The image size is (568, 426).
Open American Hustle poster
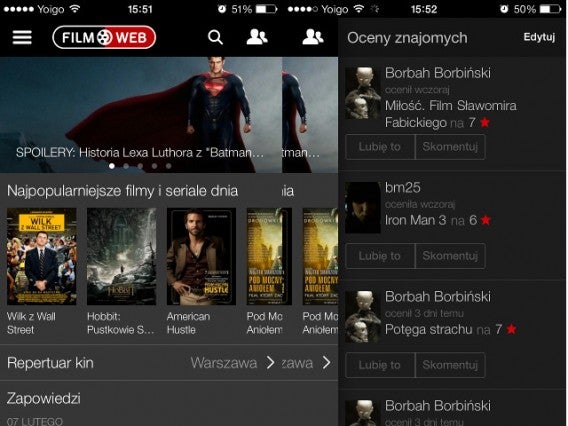(201, 256)
